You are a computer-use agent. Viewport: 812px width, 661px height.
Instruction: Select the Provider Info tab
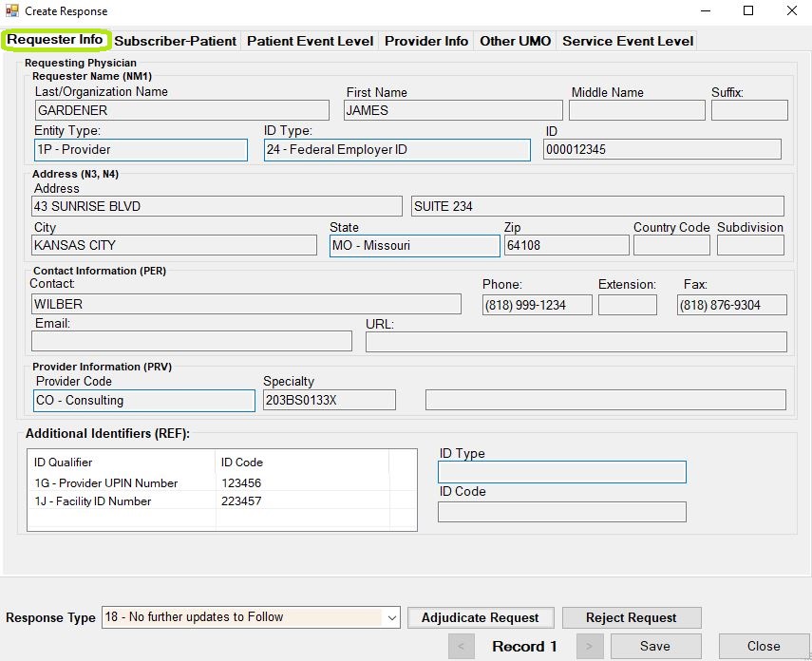pyautogui.click(x=426, y=41)
